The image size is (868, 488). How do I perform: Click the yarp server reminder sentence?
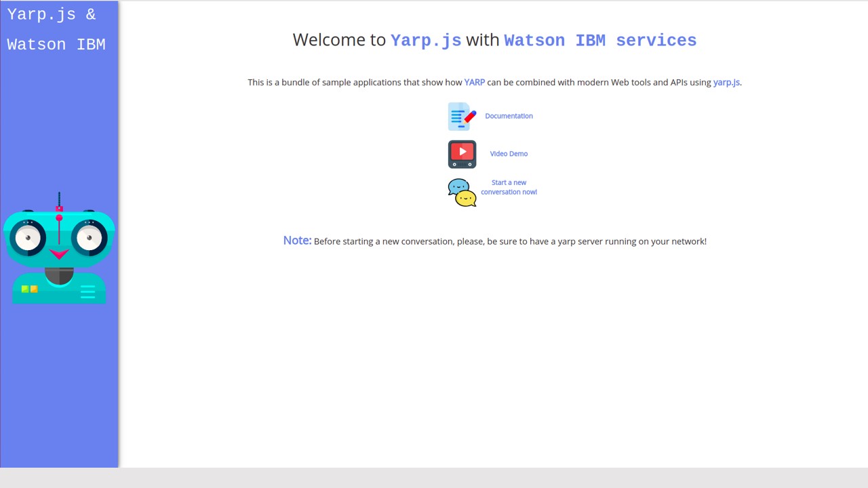510,241
